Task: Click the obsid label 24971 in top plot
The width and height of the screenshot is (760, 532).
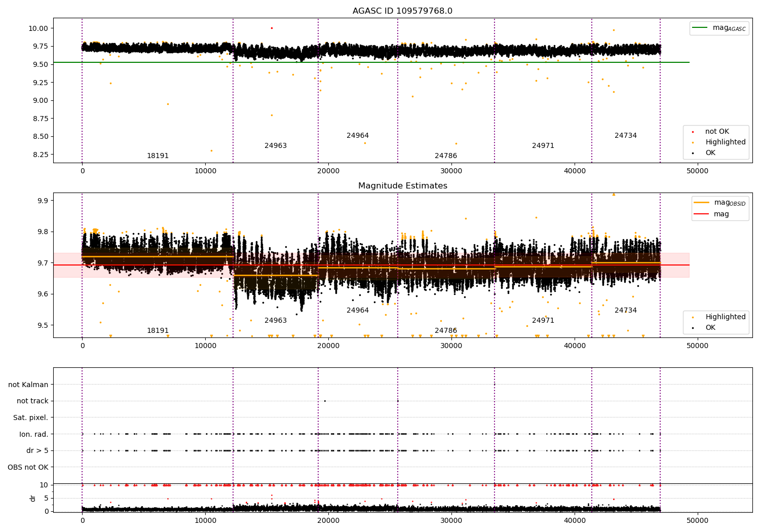Action: pyautogui.click(x=543, y=146)
